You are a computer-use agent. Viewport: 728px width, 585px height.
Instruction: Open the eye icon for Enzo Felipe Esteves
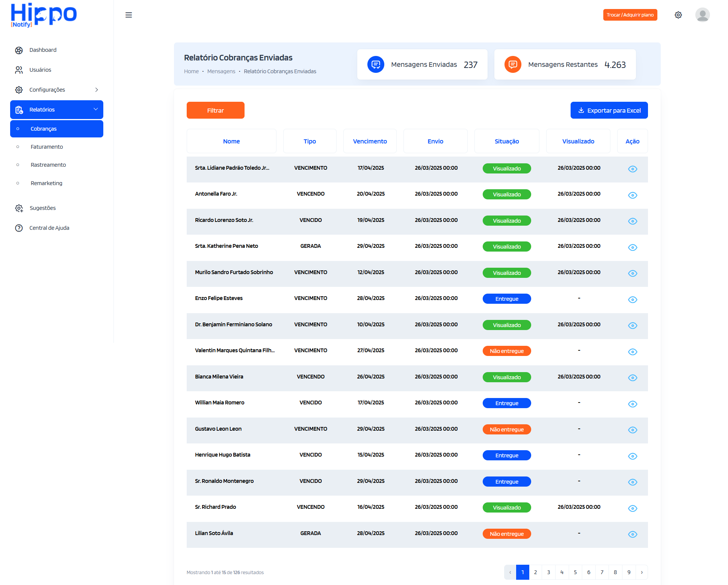pos(633,300)
